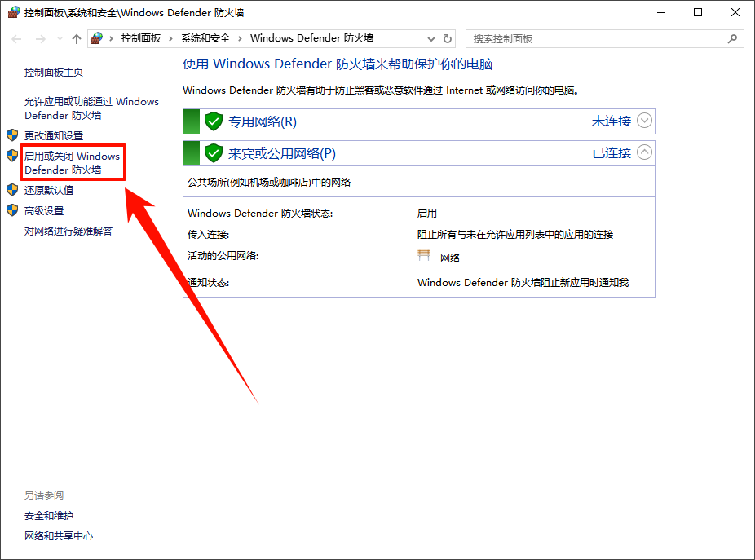
Task: Expand chevron after 系统和安全 breadcrumb
Action: 240,38
